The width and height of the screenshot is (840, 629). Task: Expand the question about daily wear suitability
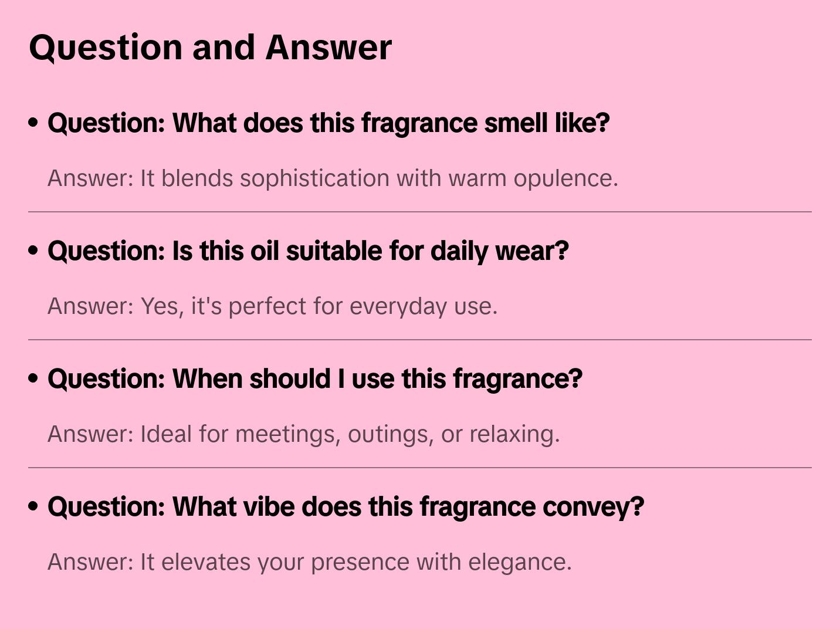click(x=308, y=251)
